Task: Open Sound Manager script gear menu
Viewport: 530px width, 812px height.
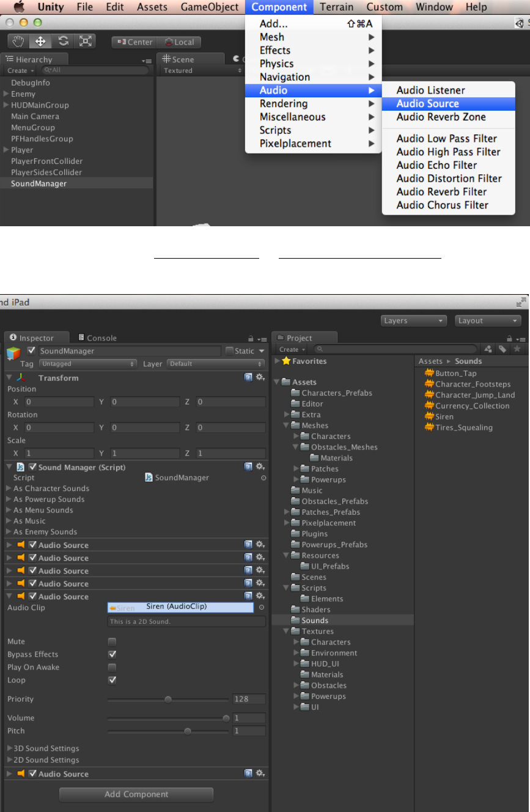Action: 260,467
